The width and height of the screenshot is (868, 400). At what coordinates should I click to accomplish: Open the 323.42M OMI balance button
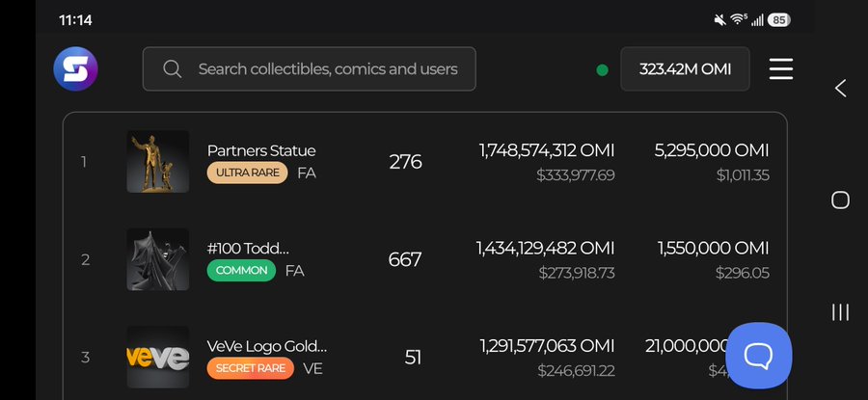[685, 69]
